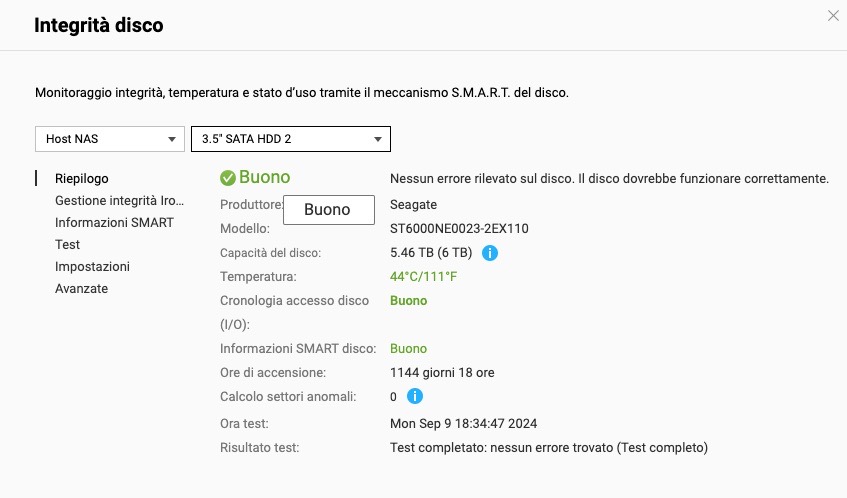The image size is (847, 498).
Task: Go to the Test section
Action: 68,244
